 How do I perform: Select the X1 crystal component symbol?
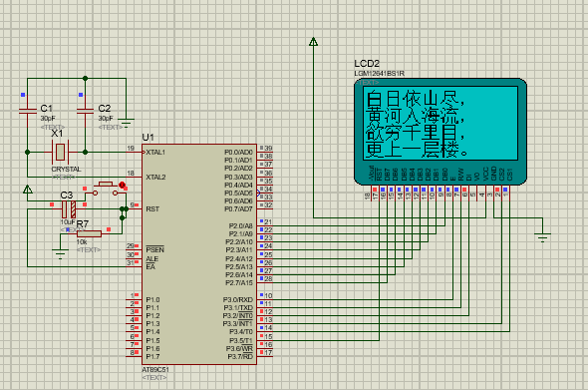[x=60, y=152]
